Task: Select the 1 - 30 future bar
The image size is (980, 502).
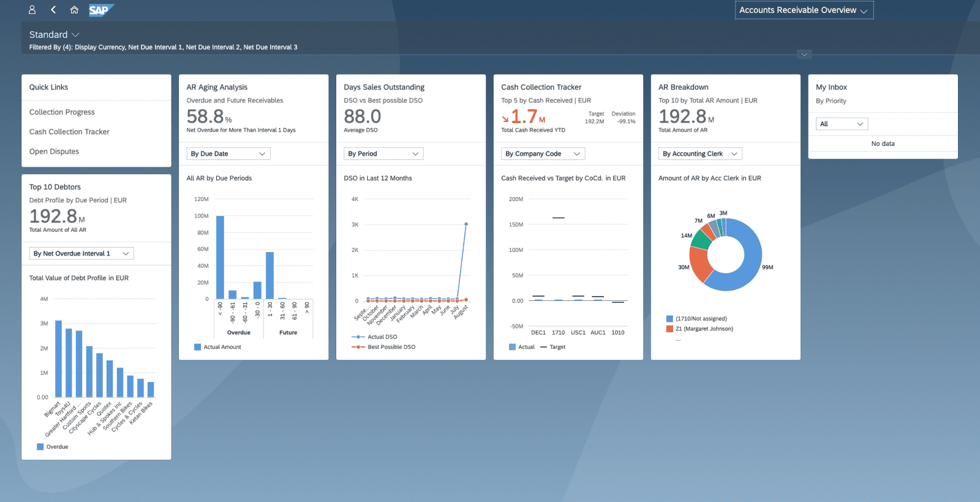Action: point(269,275)
